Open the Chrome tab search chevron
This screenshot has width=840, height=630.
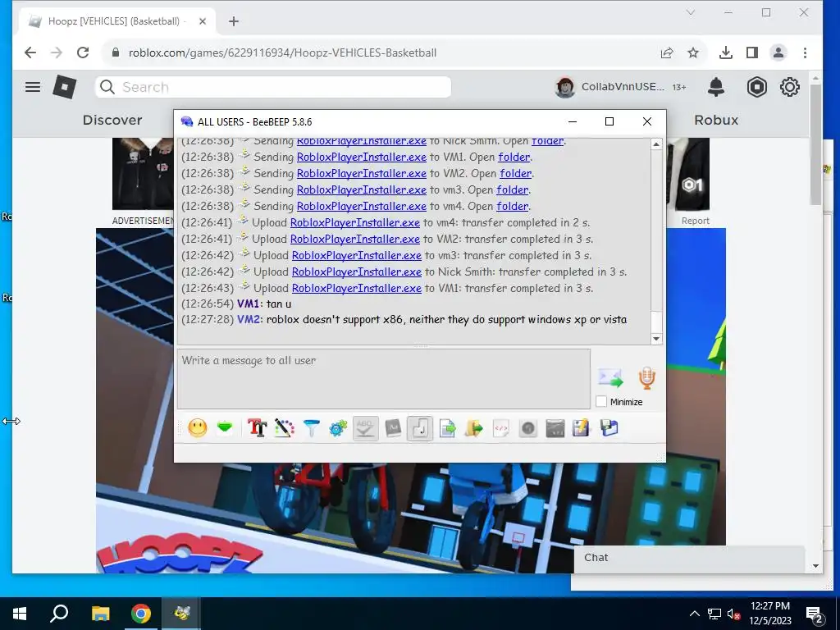[x=691, y=12]
